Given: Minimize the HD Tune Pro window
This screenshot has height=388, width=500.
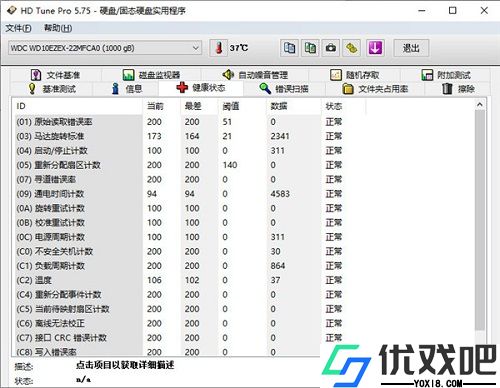Looking at the screenshot, I should tap(422, 11).
